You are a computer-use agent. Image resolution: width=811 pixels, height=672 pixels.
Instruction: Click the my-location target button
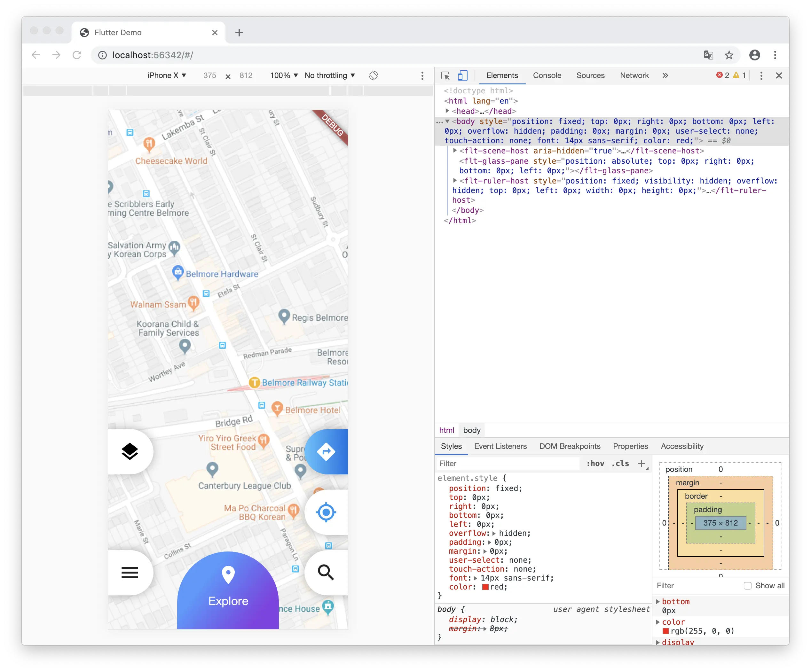(326, 512)
